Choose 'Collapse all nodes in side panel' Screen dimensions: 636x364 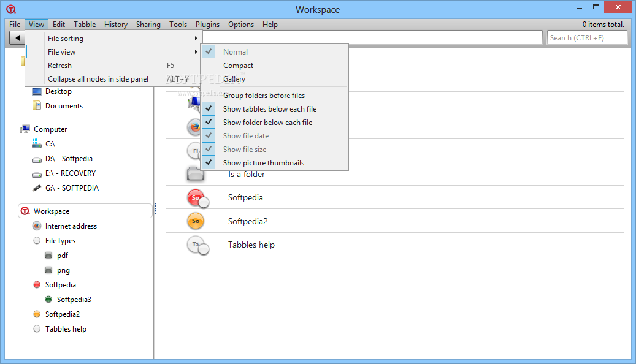coord(113,78)
